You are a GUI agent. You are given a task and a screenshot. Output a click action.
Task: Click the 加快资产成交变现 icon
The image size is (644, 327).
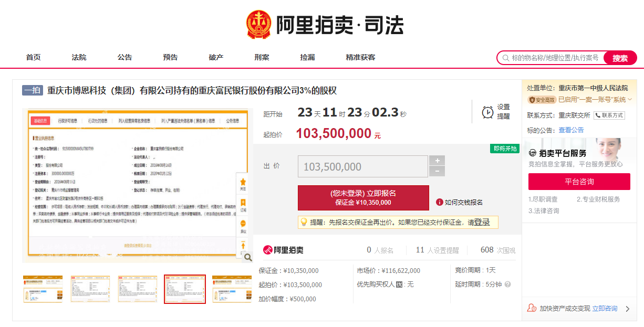[532, 308]
